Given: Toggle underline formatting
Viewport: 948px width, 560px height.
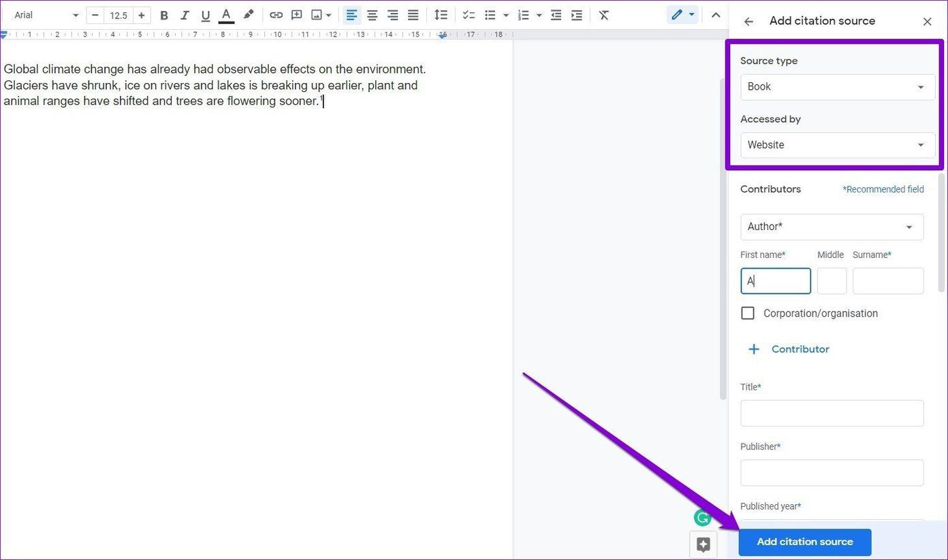Looking at the screenshot, I should coord(206,15).
